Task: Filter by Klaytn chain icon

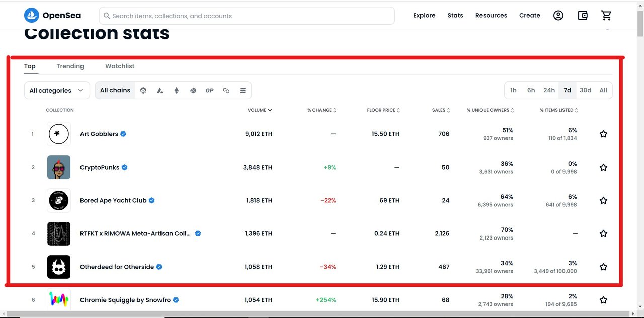Action: pyautogui.click(x=193, y=91)
